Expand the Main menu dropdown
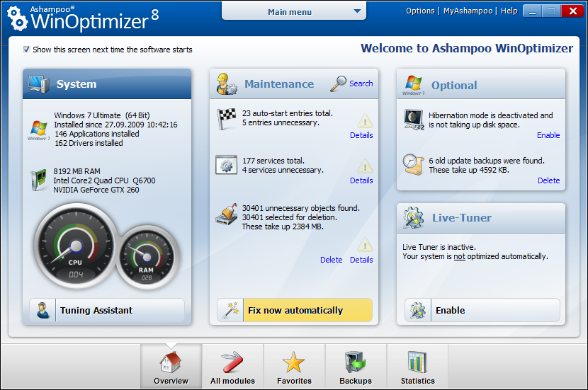The image size is (588, 390). [x=294, y=11]
